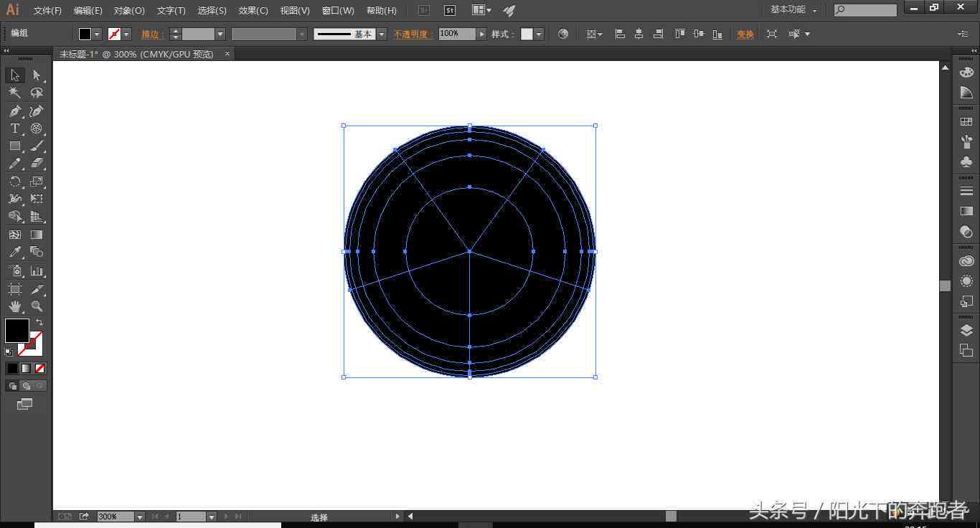Open the Color panel from right dock
Image resolution: width=980 pixels, height=528 pixels.
966,72
